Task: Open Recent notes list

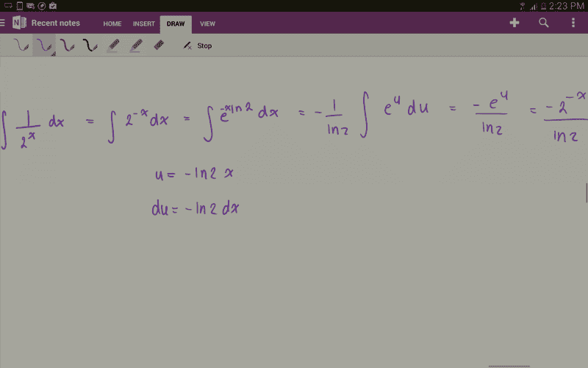Action: 56,23
